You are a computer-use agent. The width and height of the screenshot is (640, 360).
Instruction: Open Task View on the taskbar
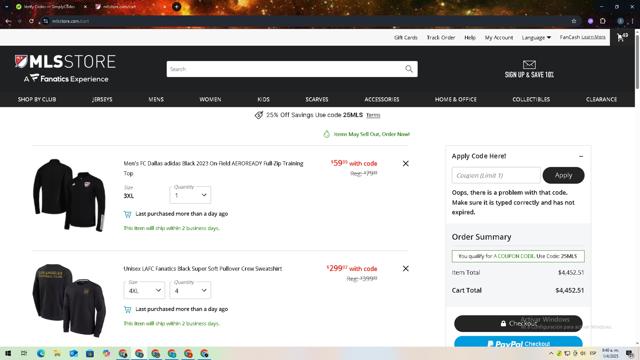(x=24, y=353)
